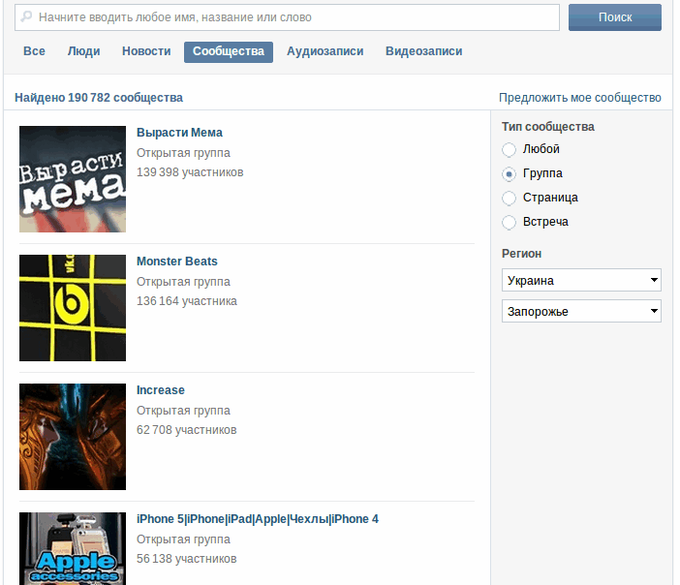The image size is (680, 585).
Task: Click the '56 138 участников' count
Action: (186, 559)
